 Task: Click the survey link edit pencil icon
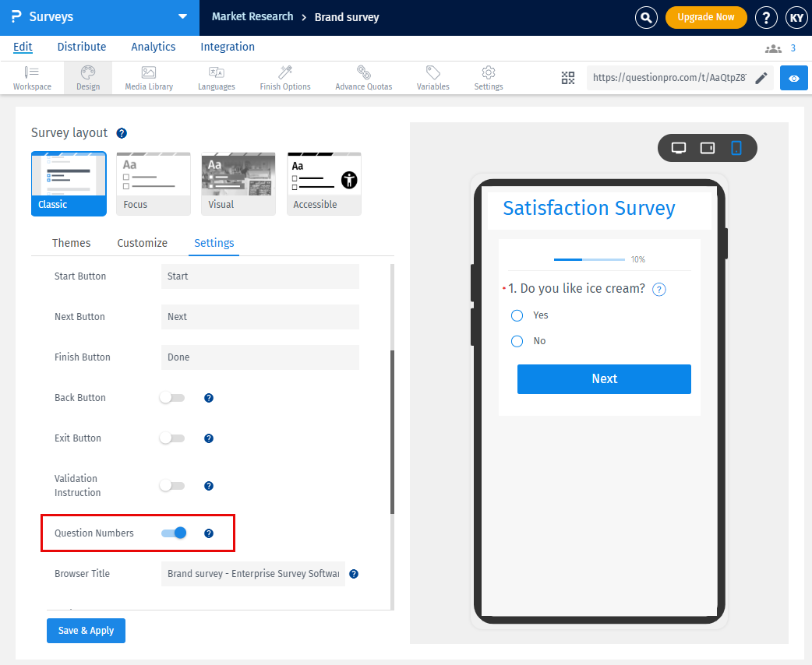(x=761, y=78)
